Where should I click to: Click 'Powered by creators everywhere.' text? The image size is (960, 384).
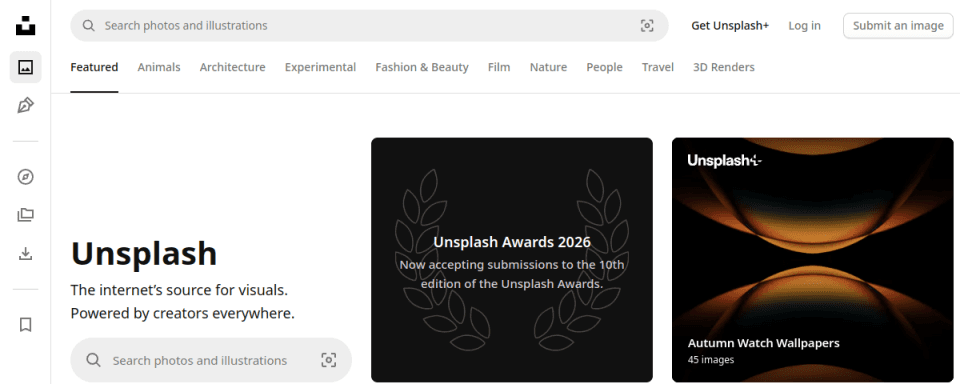click(182, 314)
